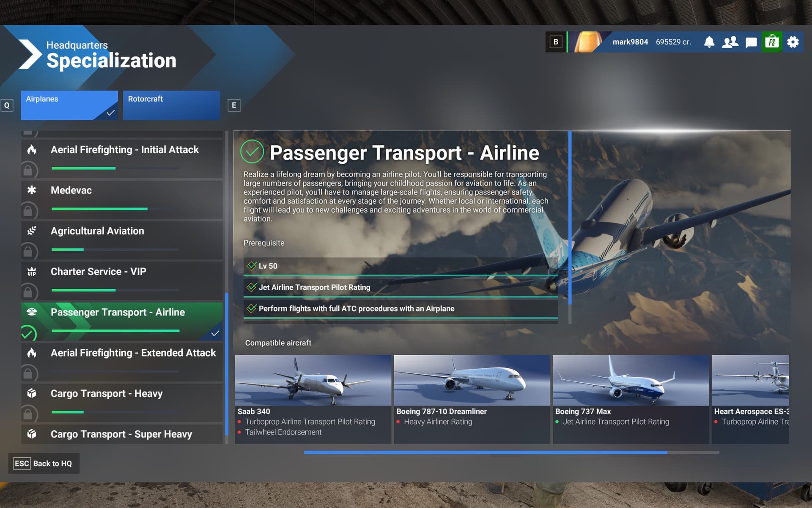Screen dimensions: 812x508
Task: Click the lock icon under Agricultural Aviation
Action: tap(28, 251)
